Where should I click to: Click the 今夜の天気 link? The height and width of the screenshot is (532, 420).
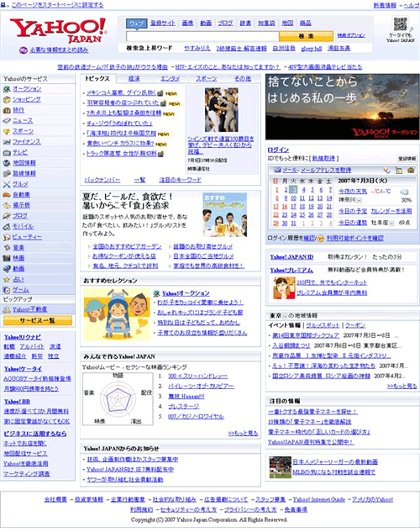click(x=353, y=192)
